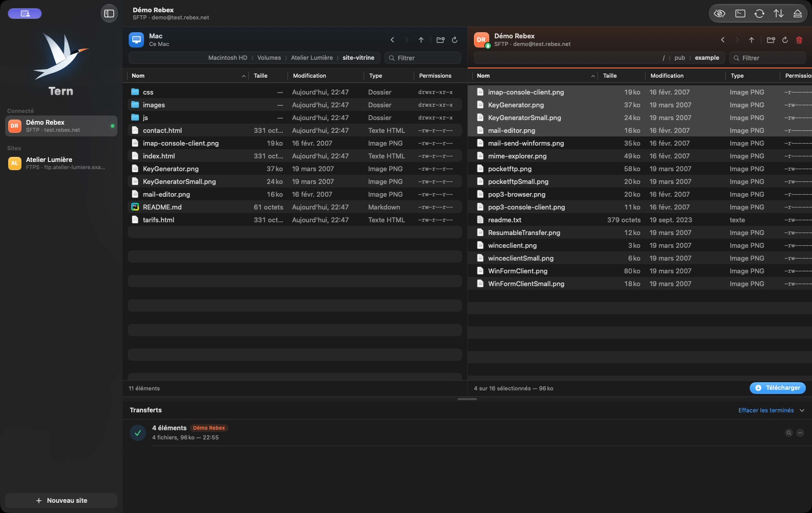Select pocketftp.png in the remote list
This screenshot has height=513, width=812.
640,169
